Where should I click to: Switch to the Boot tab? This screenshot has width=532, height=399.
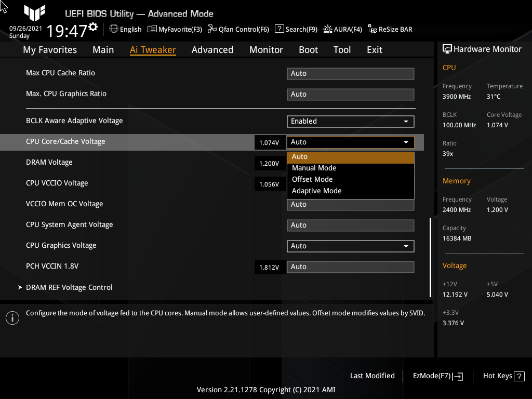click(x=308, y=49)
